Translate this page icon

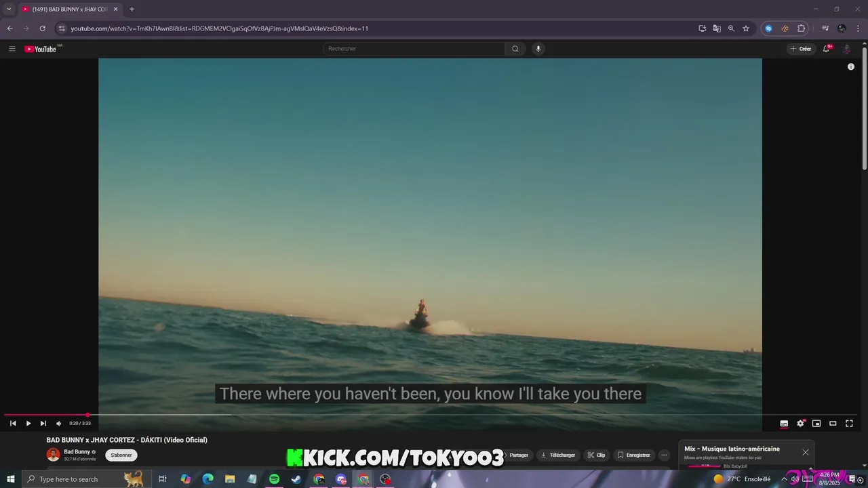(x=717, y=28)
